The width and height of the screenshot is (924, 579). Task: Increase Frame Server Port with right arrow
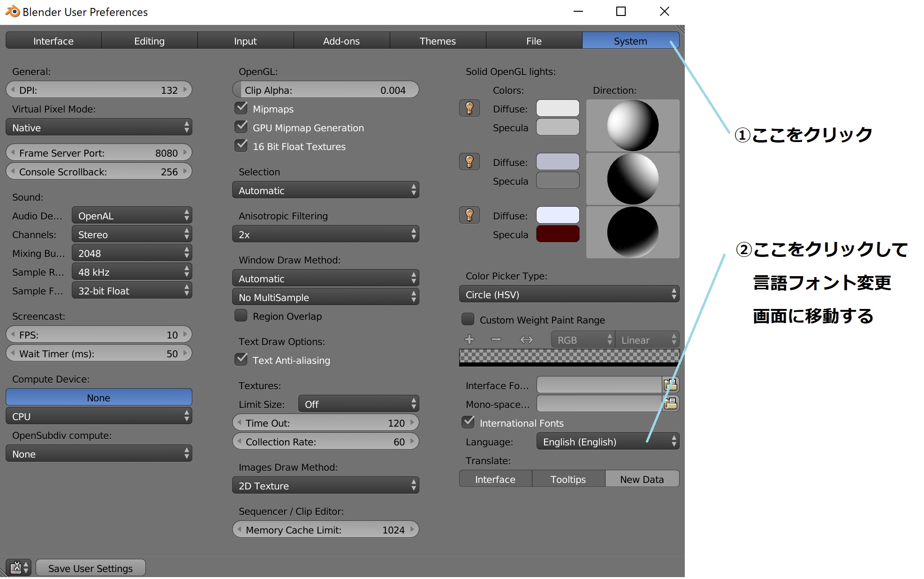coord(185,152)
